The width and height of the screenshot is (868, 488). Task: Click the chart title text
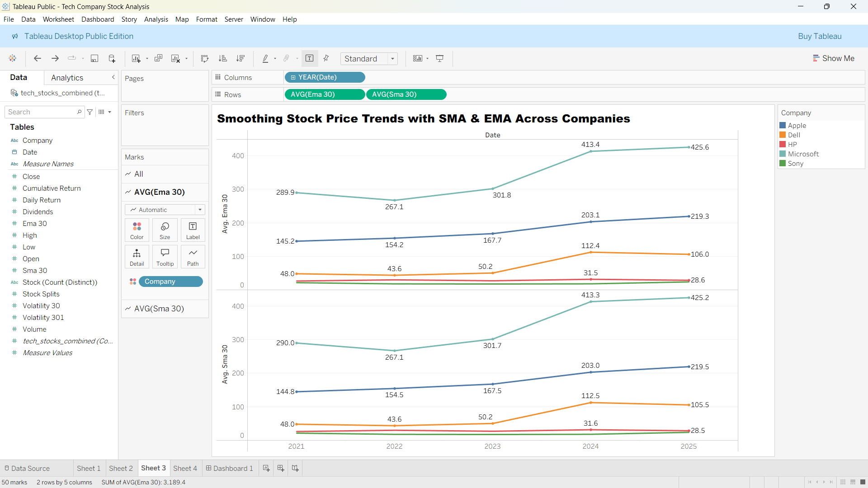tap(423, 118)
